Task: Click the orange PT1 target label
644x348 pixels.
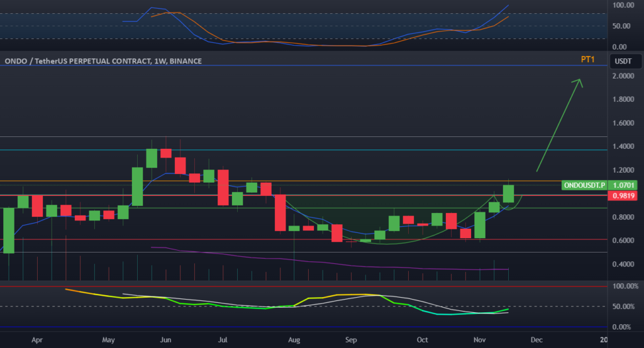Action: click(587, 60)
